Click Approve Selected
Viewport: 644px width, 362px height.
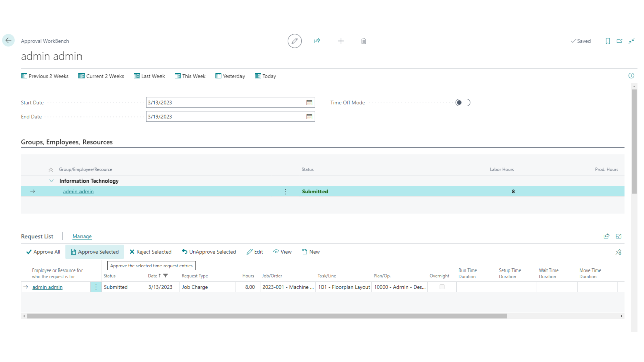pos(95,252)
